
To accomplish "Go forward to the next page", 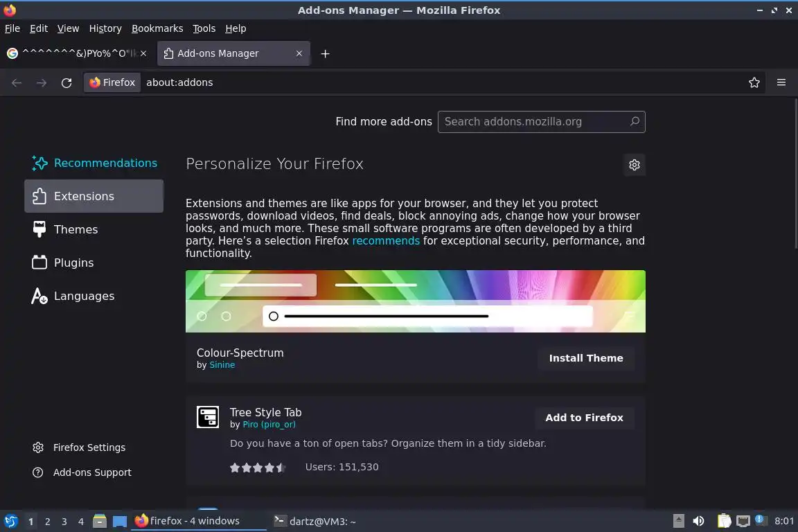I will [42, 82].
